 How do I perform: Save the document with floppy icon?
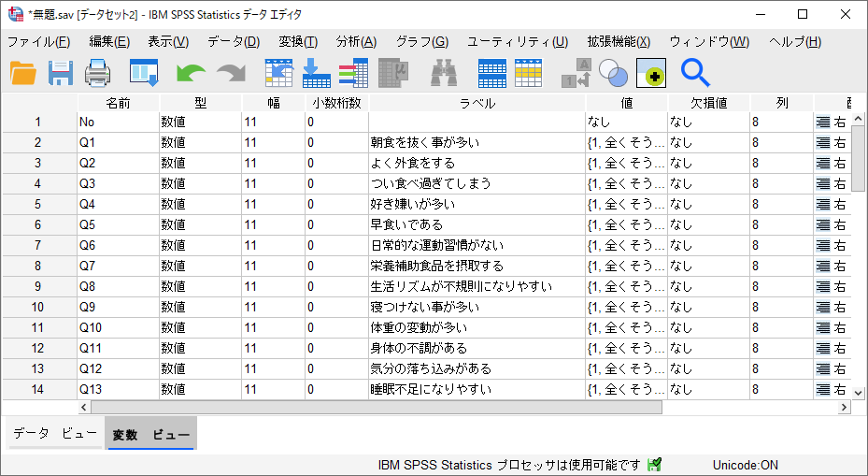[x=61, y=73]
